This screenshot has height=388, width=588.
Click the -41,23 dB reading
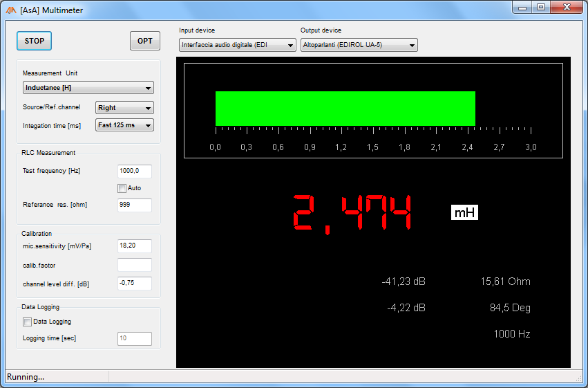click(x=404, y=281)
